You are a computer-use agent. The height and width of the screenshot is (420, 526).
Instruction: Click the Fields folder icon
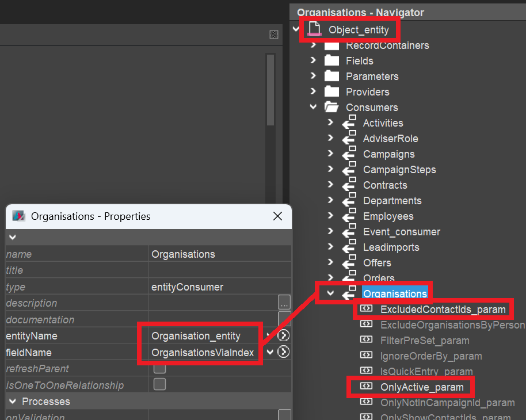[x=331, y=61]
